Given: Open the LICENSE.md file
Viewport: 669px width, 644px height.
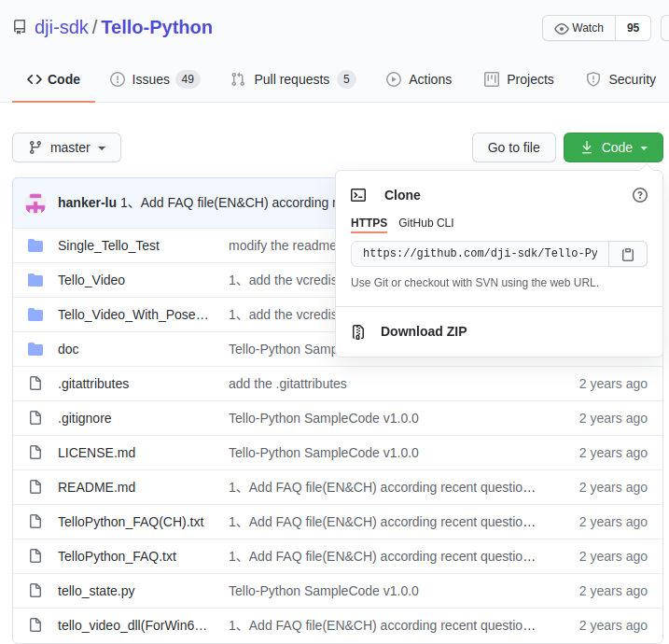Looking at the screenshot, I should pyautogui.click(x=96, y=454).
